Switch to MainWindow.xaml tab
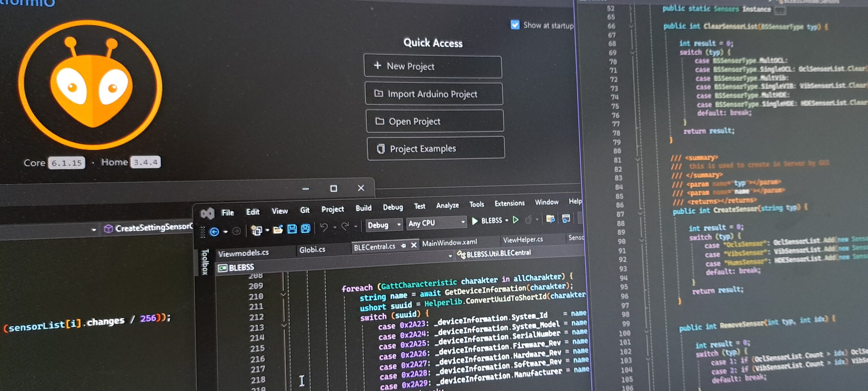868x391 pixels. pos(449,243)
